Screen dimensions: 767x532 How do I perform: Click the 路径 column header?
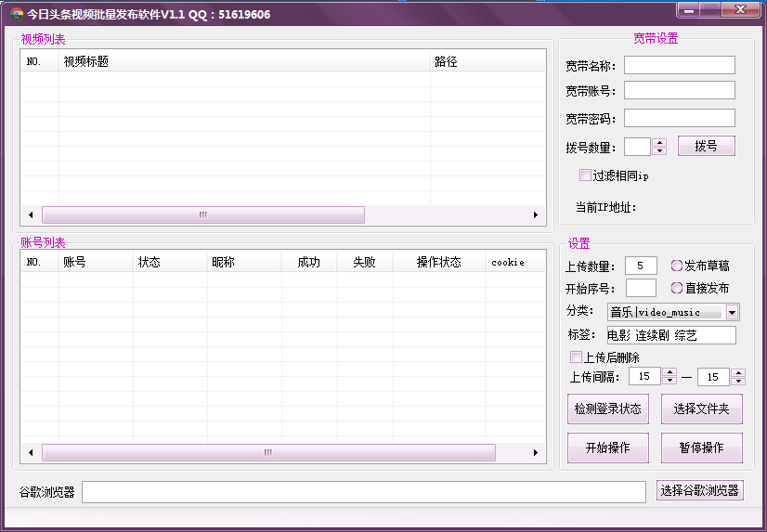[x=487, y=61]
